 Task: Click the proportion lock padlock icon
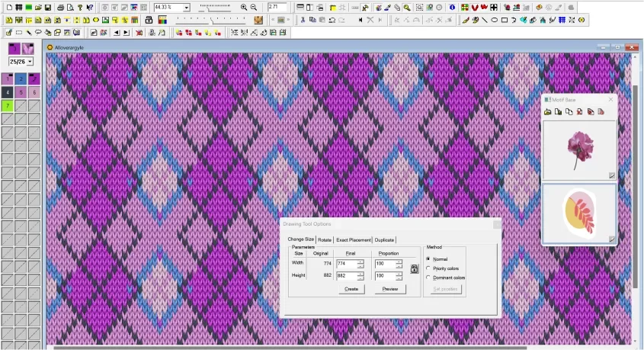pyautogui.click(x=415, y=268)
